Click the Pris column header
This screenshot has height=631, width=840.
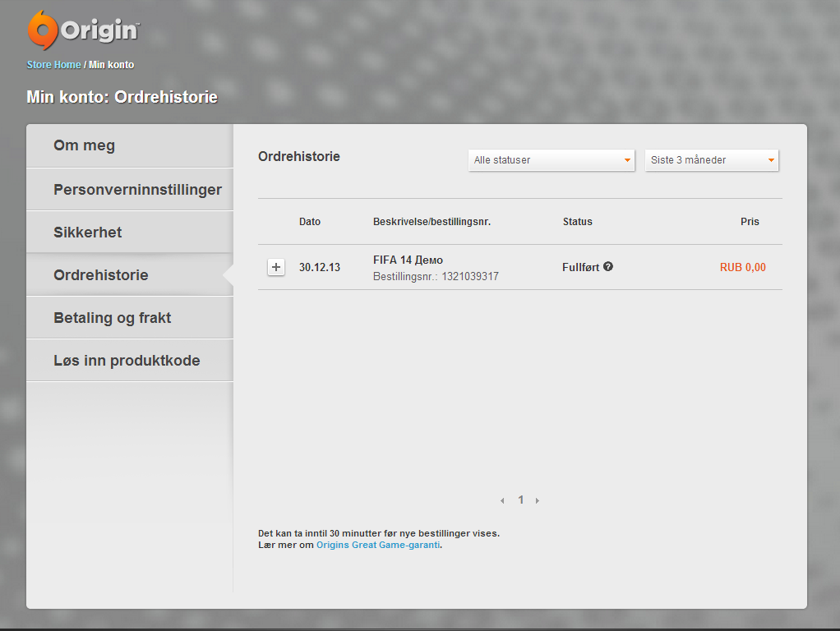(x=750, y=222)
